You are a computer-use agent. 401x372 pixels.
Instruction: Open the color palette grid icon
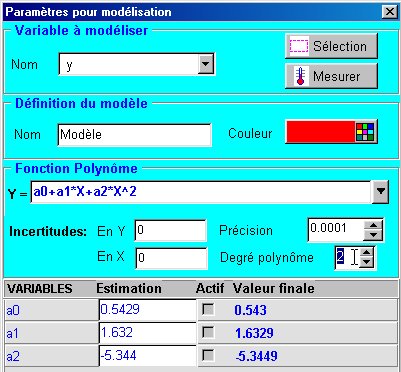coord(365,132)
